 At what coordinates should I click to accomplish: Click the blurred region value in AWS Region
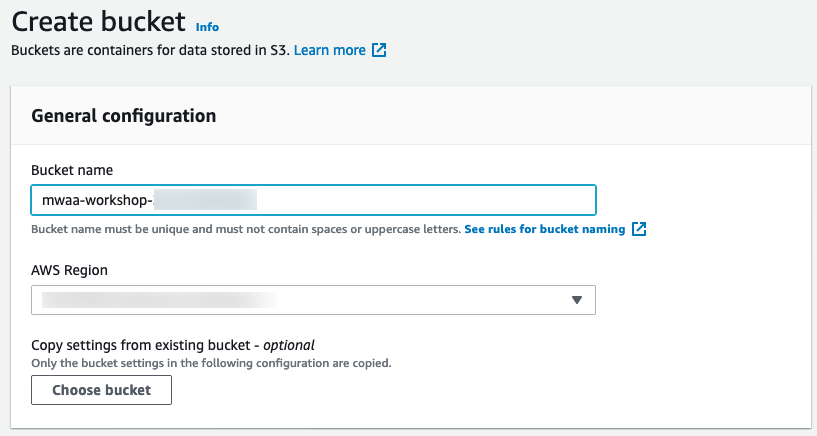pyautogui.click(x=160, y=299)
